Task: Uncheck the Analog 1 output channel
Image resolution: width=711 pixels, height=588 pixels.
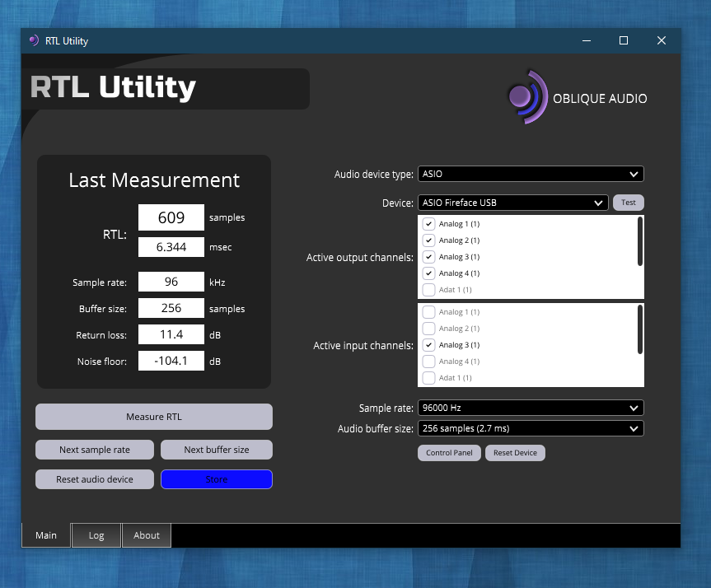Action: pyautogui.click(x=428, y=224)
